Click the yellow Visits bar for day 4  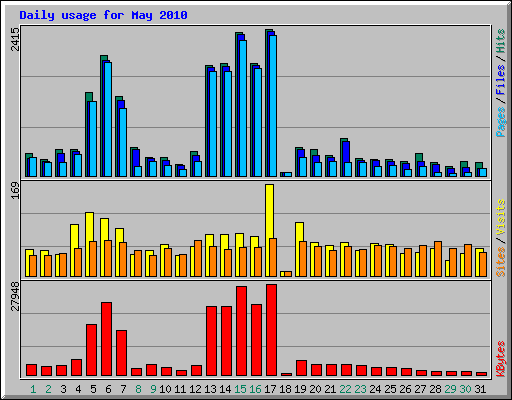74,236
